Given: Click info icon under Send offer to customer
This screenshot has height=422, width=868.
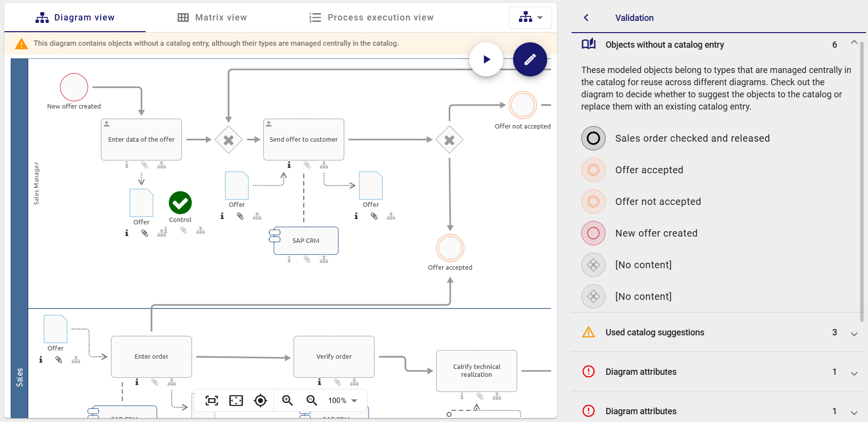Looking at the screenshot, I should [x=289, y=165].
